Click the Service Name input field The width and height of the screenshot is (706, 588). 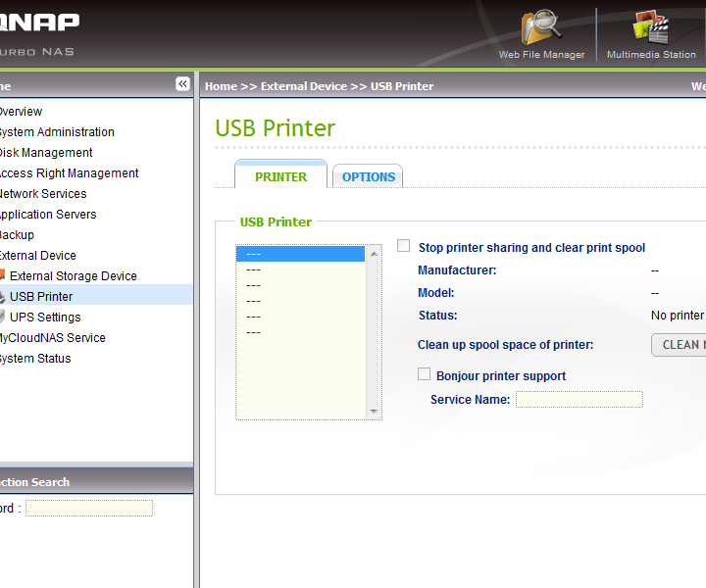pos(579,400)
